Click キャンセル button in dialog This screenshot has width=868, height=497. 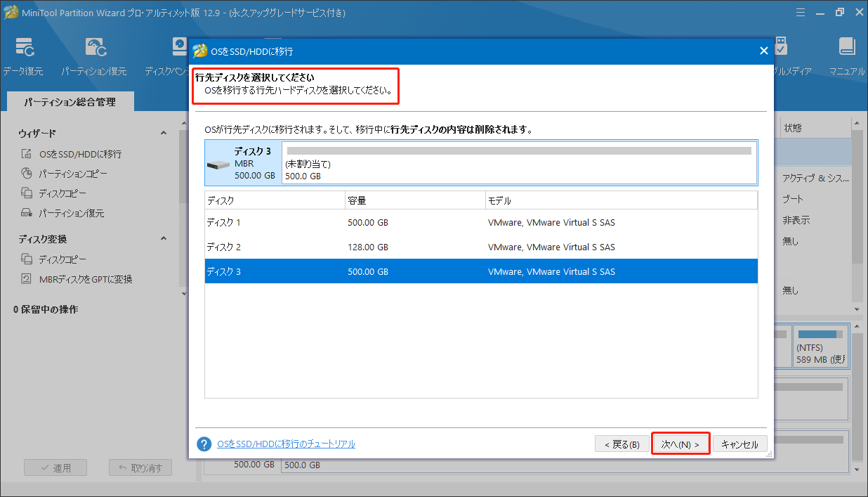740,444
